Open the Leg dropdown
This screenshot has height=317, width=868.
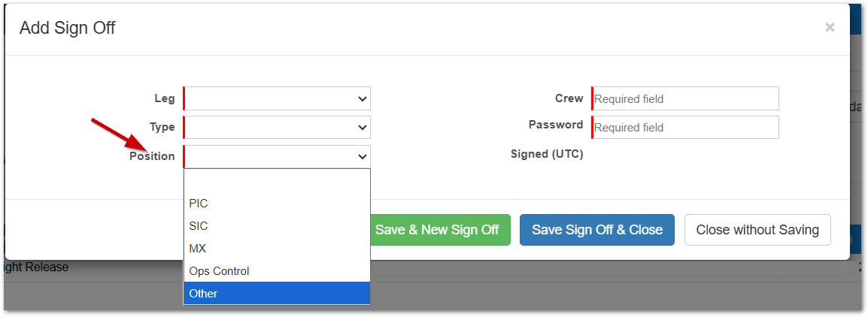(x=277, y=98)
